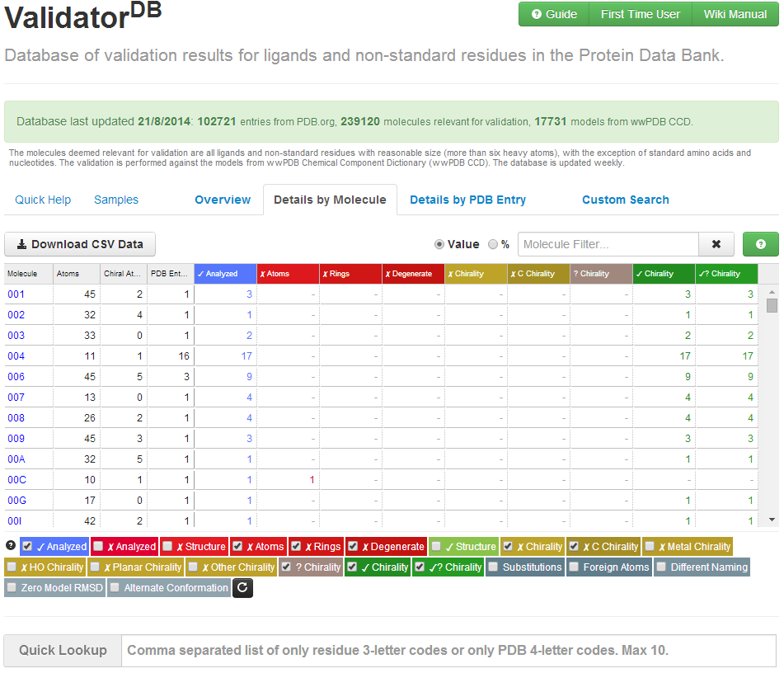Click the green help question-mark button

click(x=760, y=244)
